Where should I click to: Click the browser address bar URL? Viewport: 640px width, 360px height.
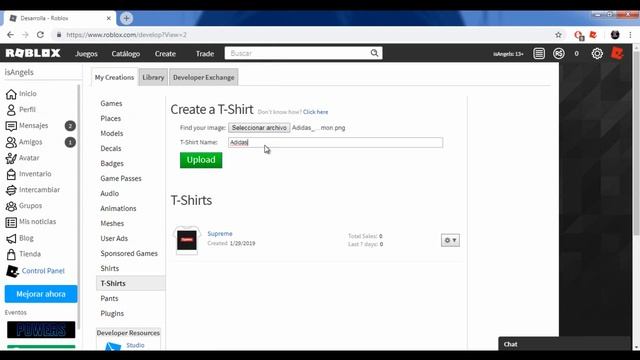[127, 35]
